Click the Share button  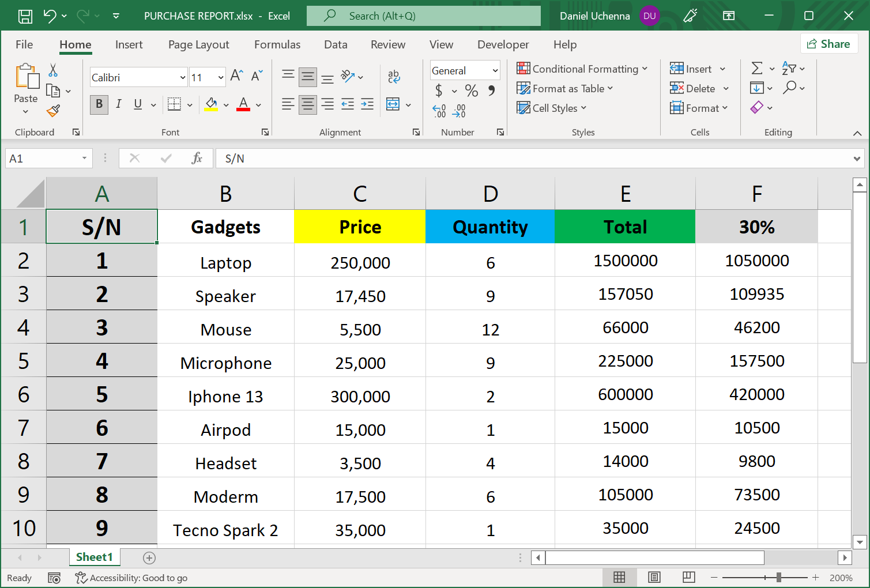click(829, 44)
